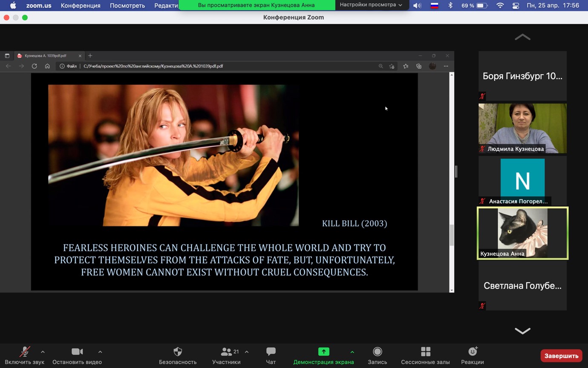
Task: Open Wi-Fi menu
Action: click(x=500, y=5)
